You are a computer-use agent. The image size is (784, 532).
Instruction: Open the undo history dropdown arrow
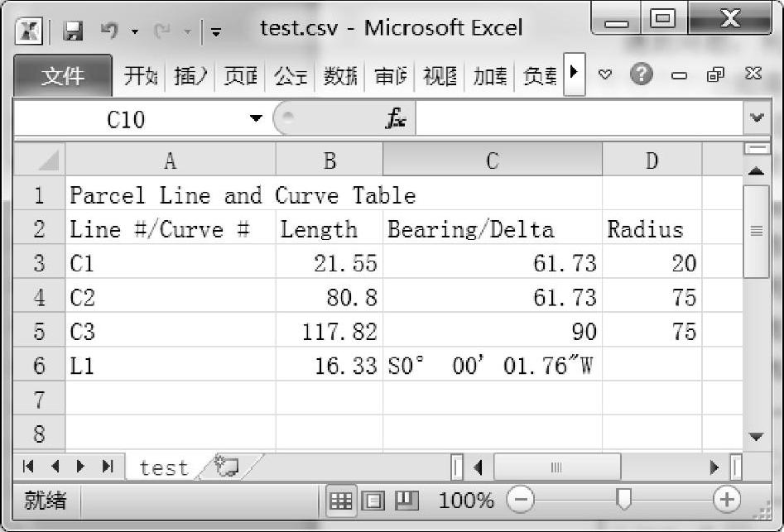tap(135, 32)
